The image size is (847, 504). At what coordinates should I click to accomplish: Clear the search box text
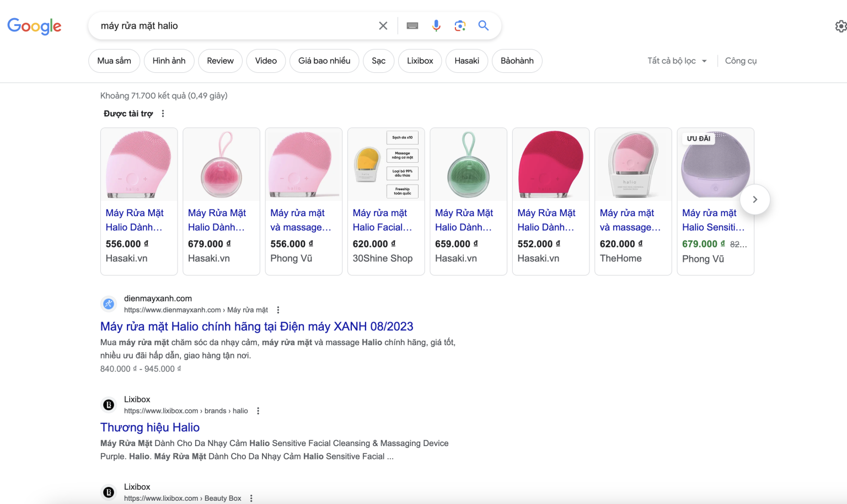click(383, 26)
